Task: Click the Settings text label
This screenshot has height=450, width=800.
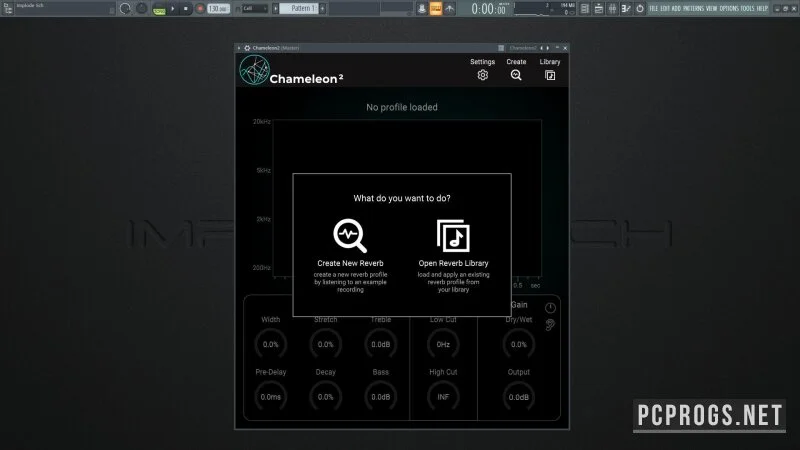Action: click(482, 62)
